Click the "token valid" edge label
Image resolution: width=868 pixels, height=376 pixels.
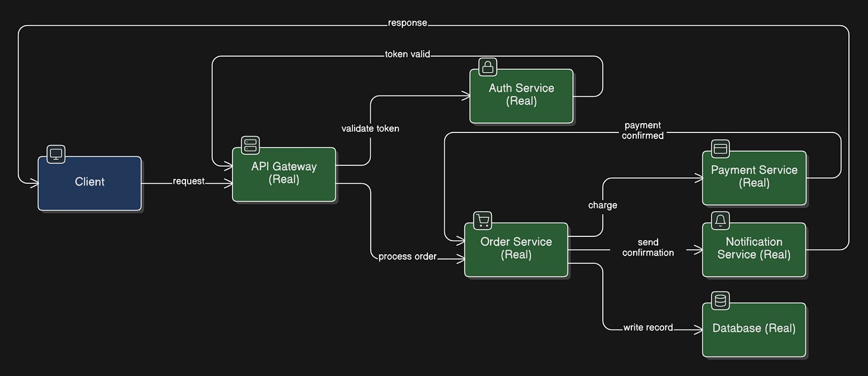408,54
